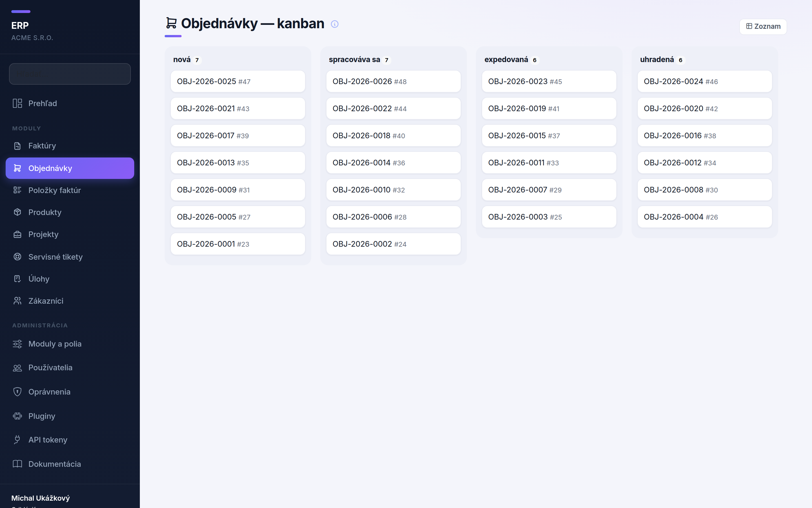
Task: Open order card OBJ-2026-0004
Action: tap(705, 217)
